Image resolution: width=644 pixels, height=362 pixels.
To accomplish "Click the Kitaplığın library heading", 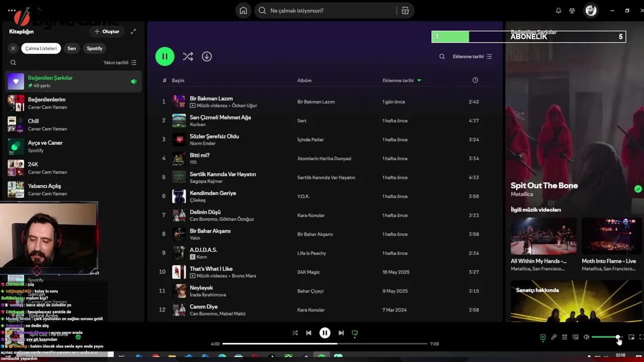I will pos(21,31).
